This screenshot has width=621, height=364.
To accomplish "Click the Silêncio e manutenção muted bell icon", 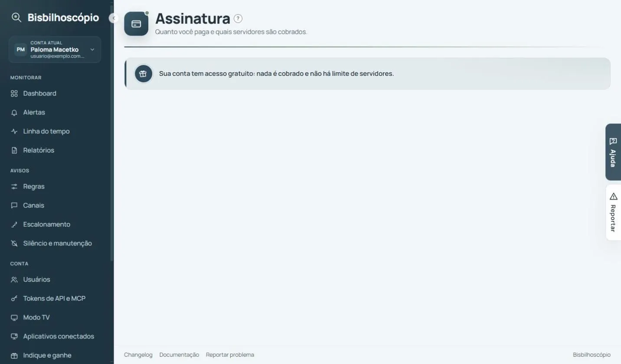I will pyautogui.click(x=14, y=244).
